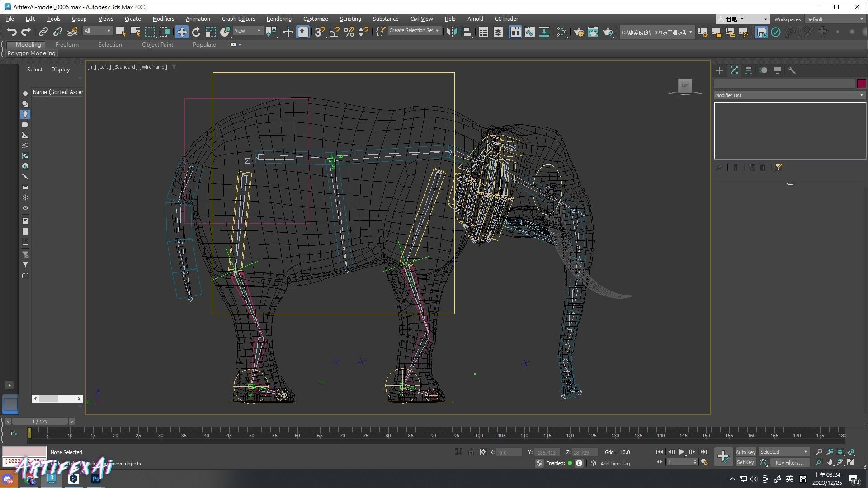Open the Hierarchy command panel tab
Viewport: 868px width, 488px height.
tap(749, 70)
